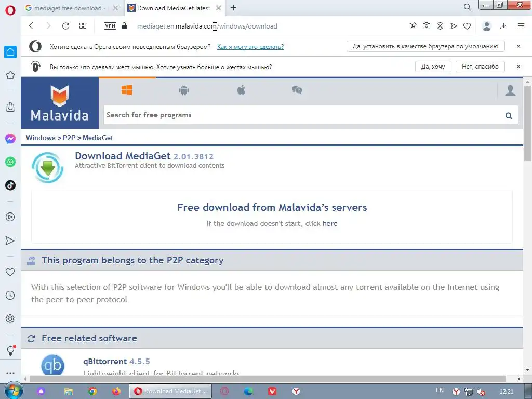532x399 pixels.
Task: Click the vertical page scrollbar thumb
Action: pyautogui.click(x=527, y=122)
